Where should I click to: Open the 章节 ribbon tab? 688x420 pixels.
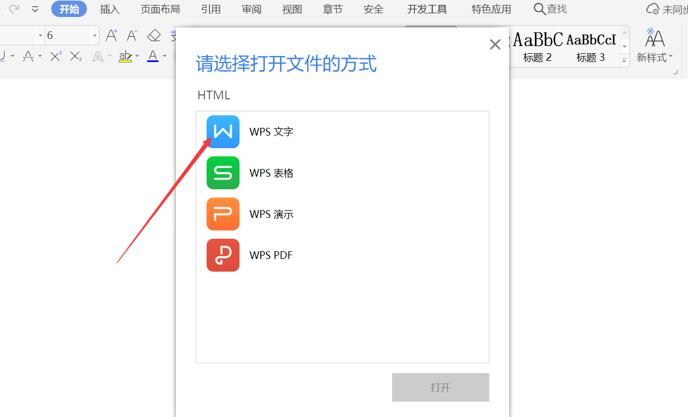[x=333, y=9]
